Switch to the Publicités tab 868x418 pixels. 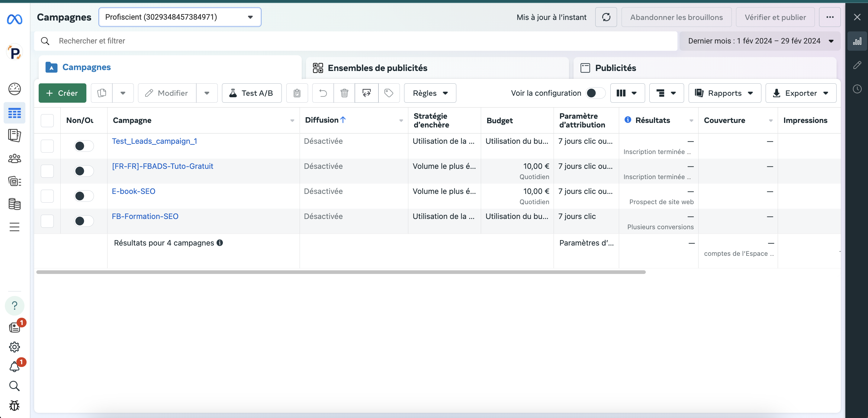(x=705, y=68)
